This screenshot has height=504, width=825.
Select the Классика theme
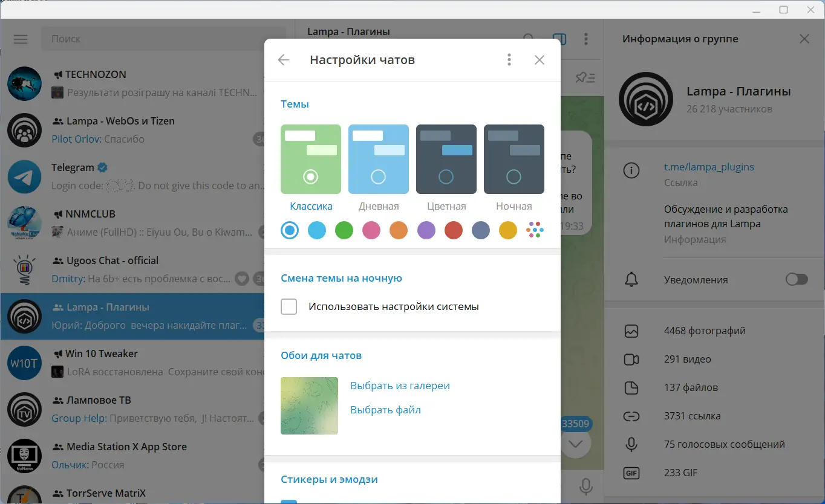[311, 159]
